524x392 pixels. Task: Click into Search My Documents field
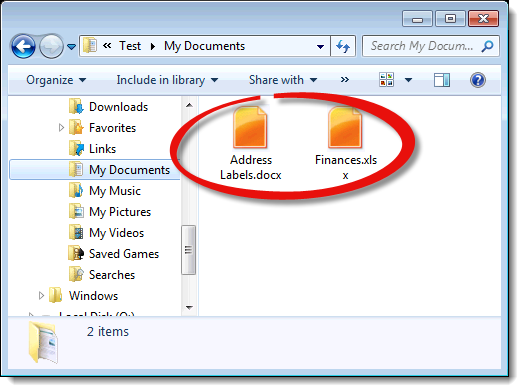[x=422, y=46]
